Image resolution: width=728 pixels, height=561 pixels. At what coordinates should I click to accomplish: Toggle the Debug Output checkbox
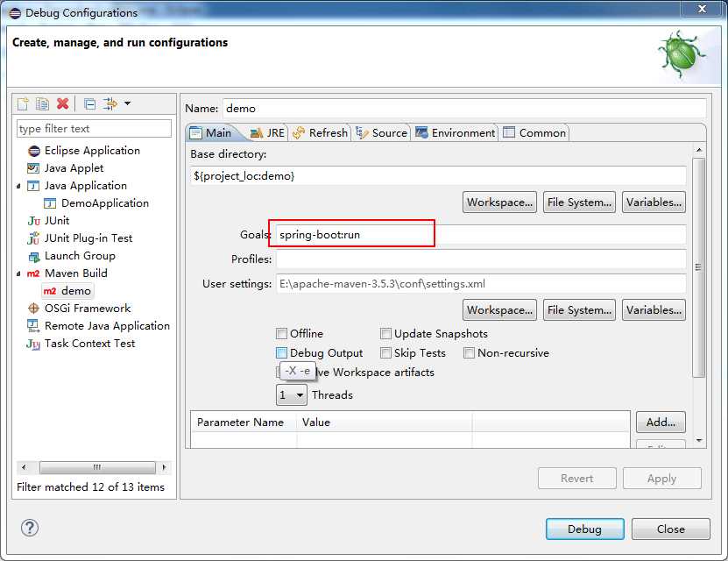pyautogui.click(x=281, y=353)
